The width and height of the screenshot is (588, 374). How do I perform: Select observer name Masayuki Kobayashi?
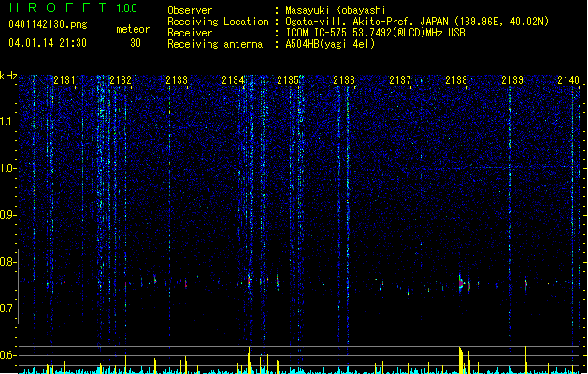(336, 10)
